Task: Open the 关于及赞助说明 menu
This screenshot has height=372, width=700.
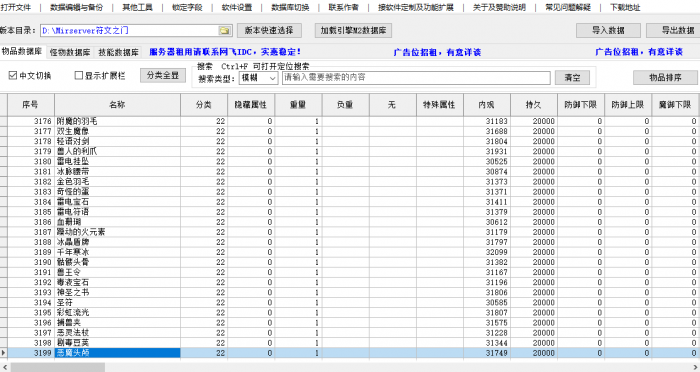Action: (499, 7)
